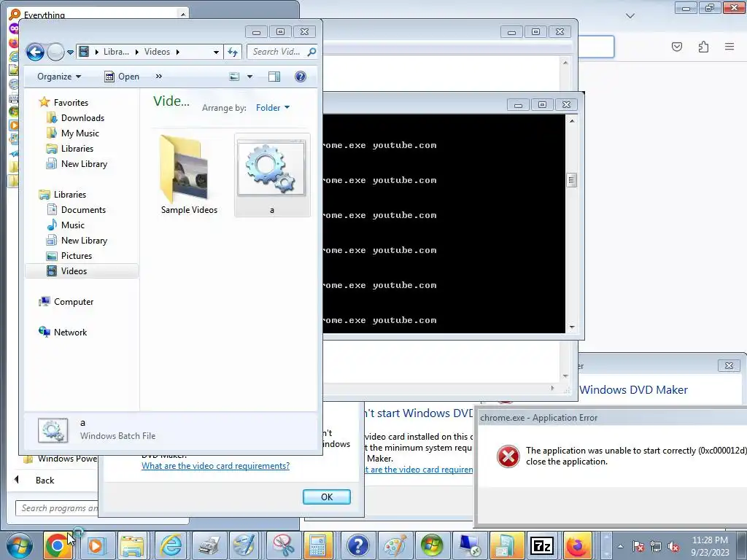Screen dimensions: 747x560
Task: Toggle the preview pane
Action: 274,77
